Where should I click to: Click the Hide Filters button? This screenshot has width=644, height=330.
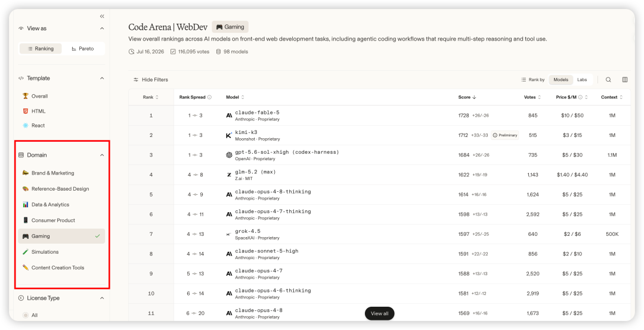[151, 80]
